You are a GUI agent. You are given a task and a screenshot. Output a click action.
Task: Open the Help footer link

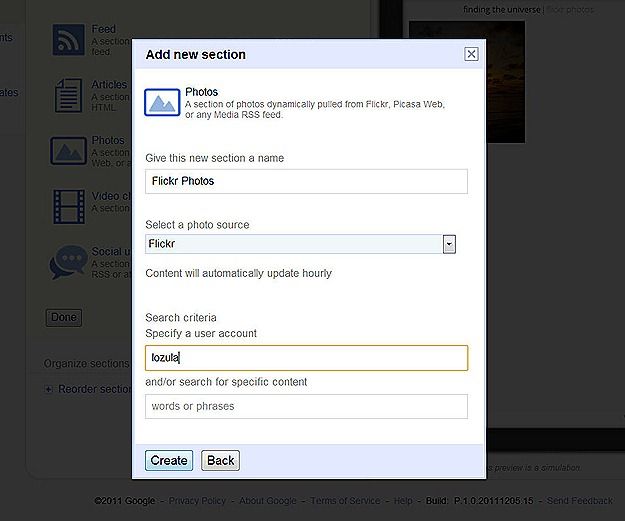[x=403, y=501]
